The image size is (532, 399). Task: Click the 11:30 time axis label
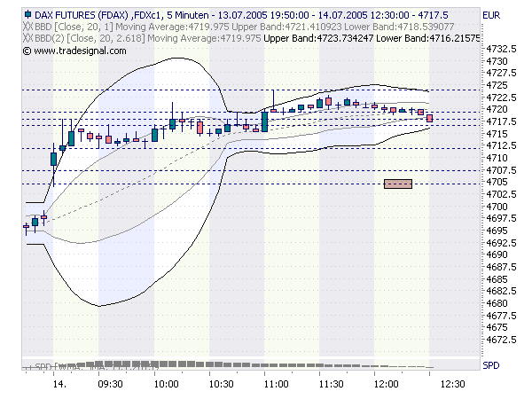point(331,384)
